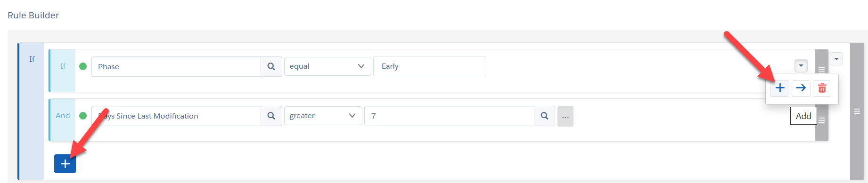868x183 pixels.
Task: Click the outer group drag handle icon
Action: coord(857,111)
